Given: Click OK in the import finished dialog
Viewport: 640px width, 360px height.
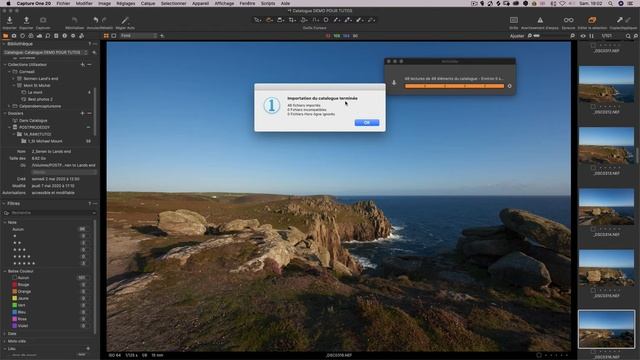Looking at the screenshot, I should (x=367, y=122).
